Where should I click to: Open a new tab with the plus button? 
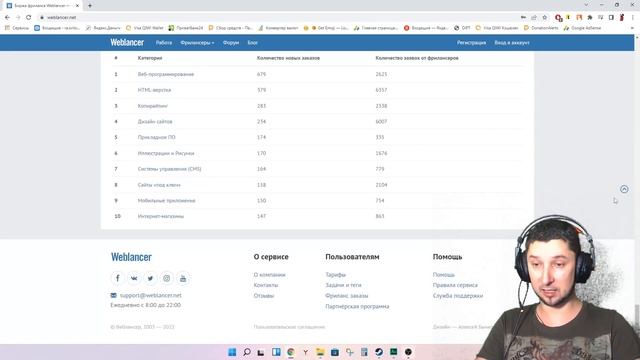coord(90,6)
